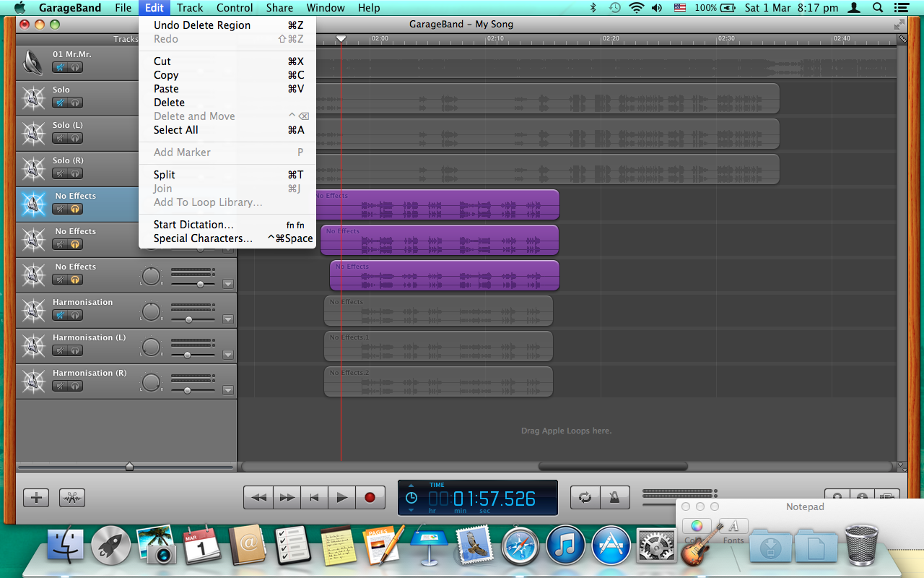Screen dimensions: 924x578
Task: Open the Share menu in the menu bar
Action: [279, 8]
